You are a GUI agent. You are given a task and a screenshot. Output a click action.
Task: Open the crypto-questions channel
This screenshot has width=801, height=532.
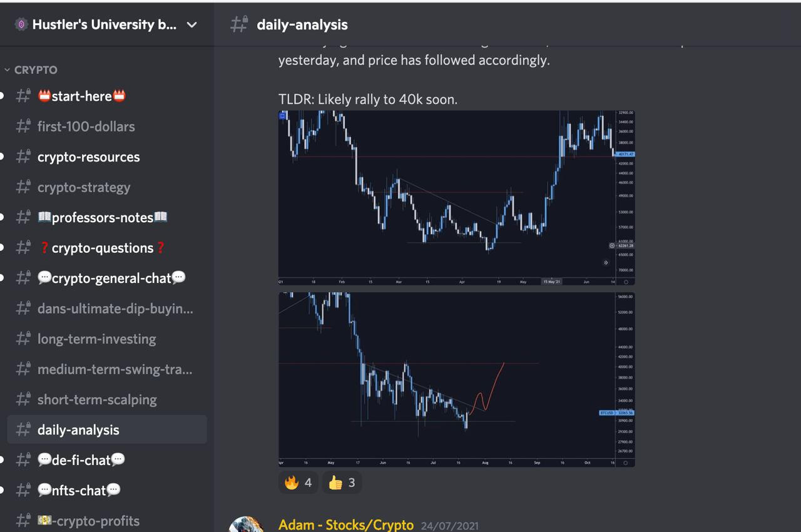[106, 248]
